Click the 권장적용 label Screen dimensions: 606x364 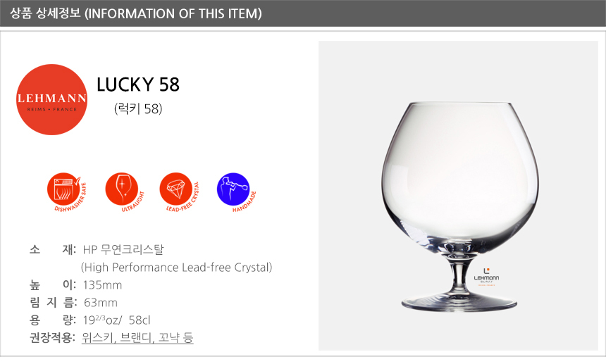[52, 338]
